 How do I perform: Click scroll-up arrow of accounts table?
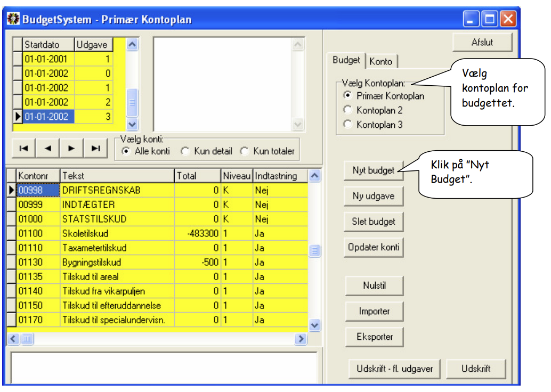[314, 175]
